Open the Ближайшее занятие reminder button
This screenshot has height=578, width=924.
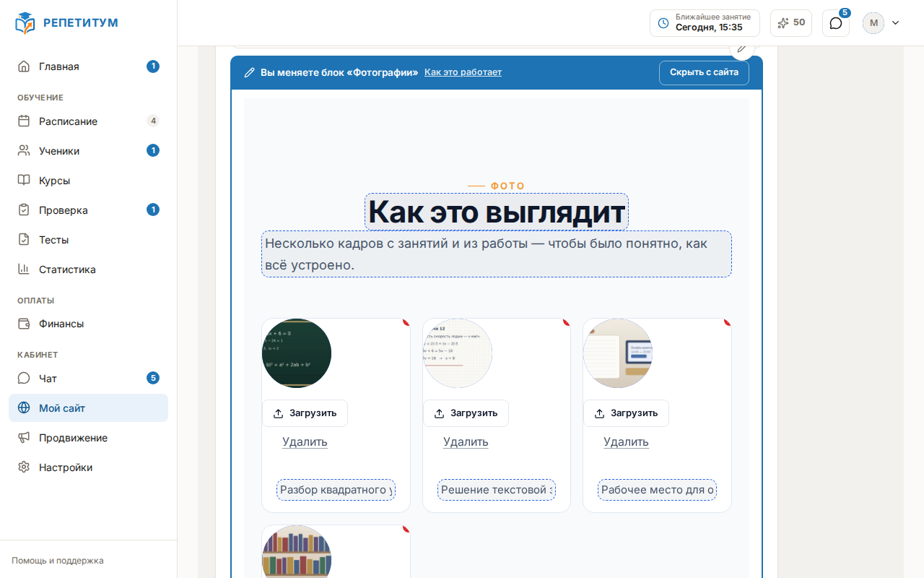[x=705, y=23]
